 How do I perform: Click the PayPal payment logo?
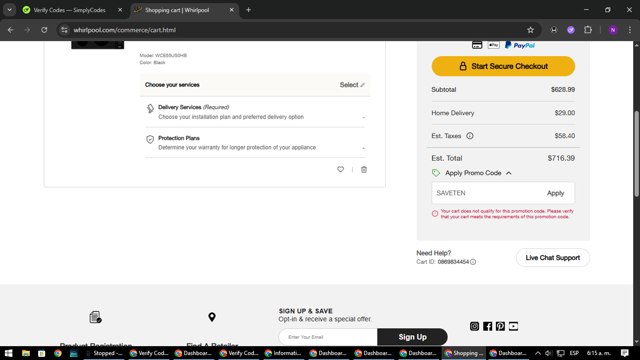[x=520, y=45]
